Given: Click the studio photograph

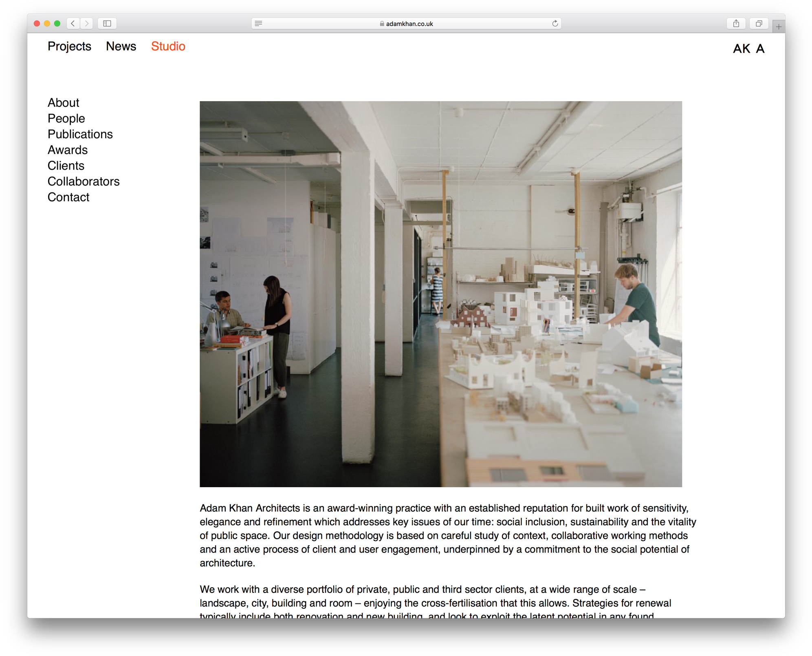Looking at the screenshot, I should 440,294.
